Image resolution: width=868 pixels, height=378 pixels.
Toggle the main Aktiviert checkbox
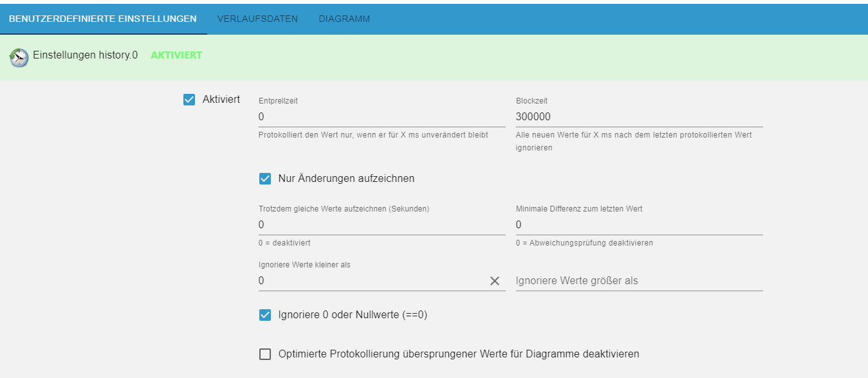[x=189, y=100]
